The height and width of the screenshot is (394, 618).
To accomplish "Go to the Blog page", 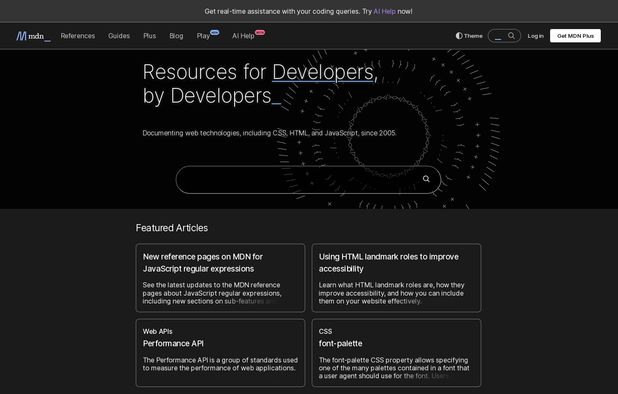I will [x=176, y=36].
